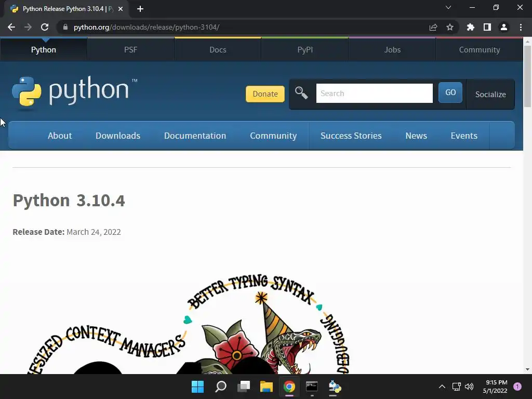Click the Python 3.10.4 heading

pos(69,200)
